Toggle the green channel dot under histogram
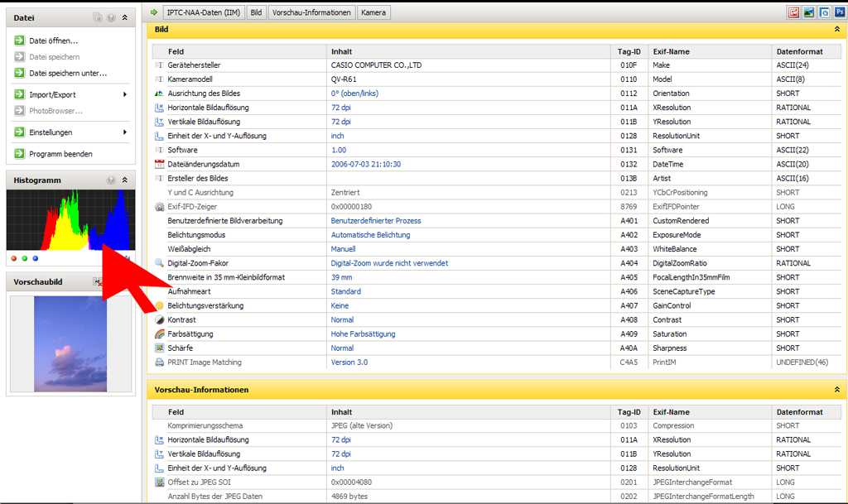848x504 pixels. (25, 258)
